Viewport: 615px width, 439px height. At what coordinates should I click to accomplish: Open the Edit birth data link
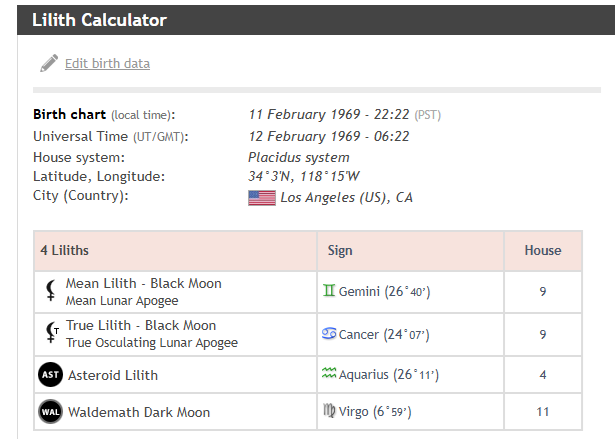tap(107, 64)
